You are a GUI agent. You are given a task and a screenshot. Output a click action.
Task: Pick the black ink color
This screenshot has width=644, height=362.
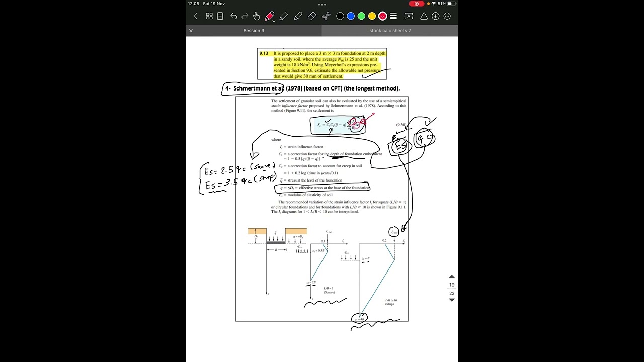click(340, 16)
